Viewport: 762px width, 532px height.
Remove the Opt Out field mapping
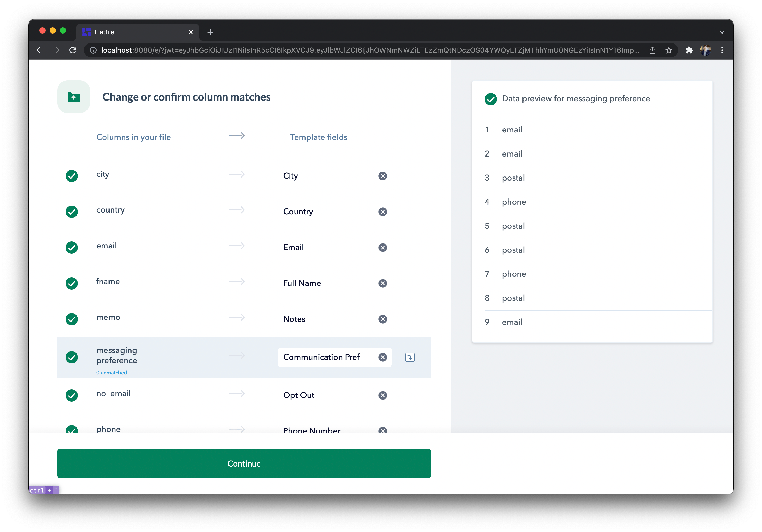click(x=383, y=395)
